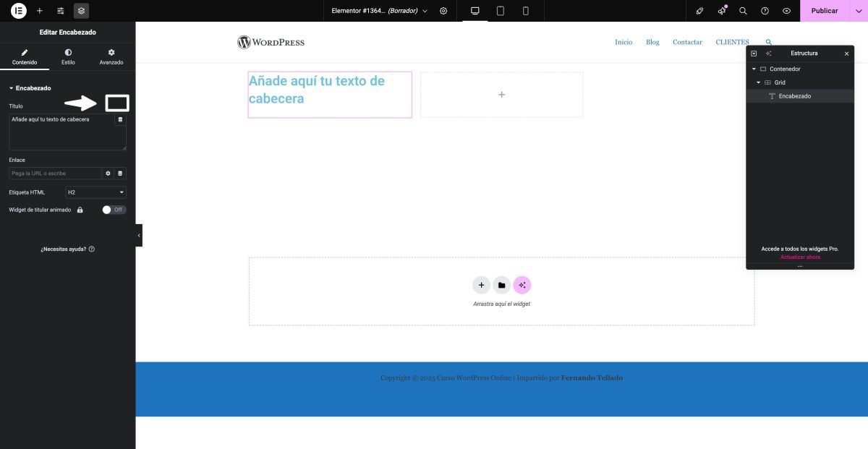Viewport: 868px width, 449px height.
Task: Switch to the Estilo tab
Action: pyautogui.click(x=68, y=57)
